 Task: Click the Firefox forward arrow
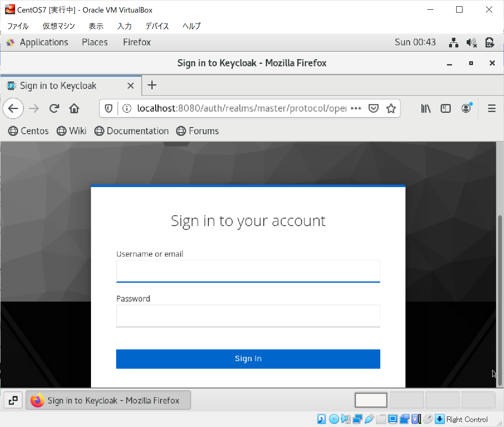click(34, 109)
